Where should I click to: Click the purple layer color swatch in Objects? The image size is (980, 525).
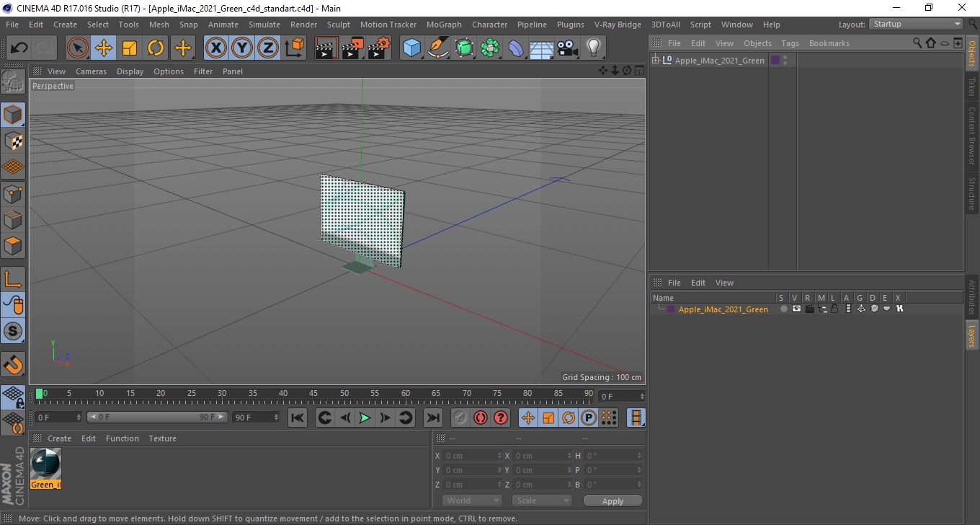tap(775, 61)
